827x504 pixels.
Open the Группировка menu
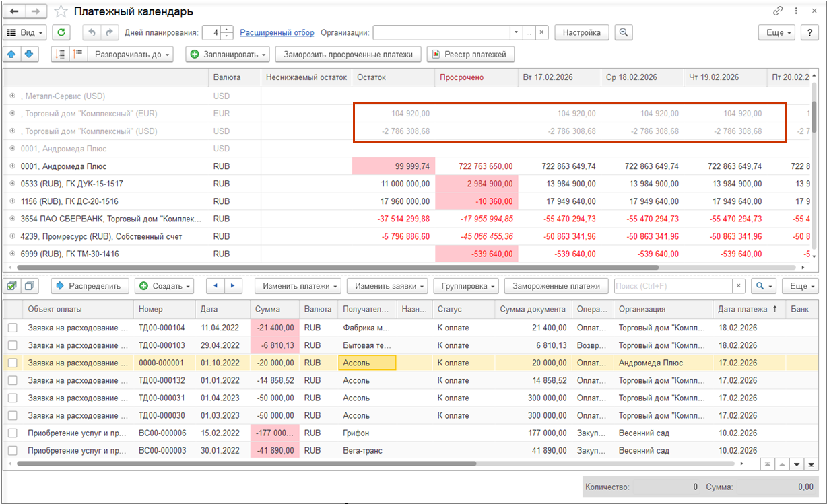466,286
